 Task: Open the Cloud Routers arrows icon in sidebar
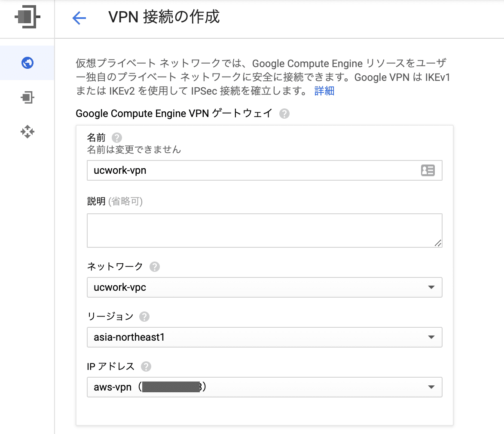(27, 131)
